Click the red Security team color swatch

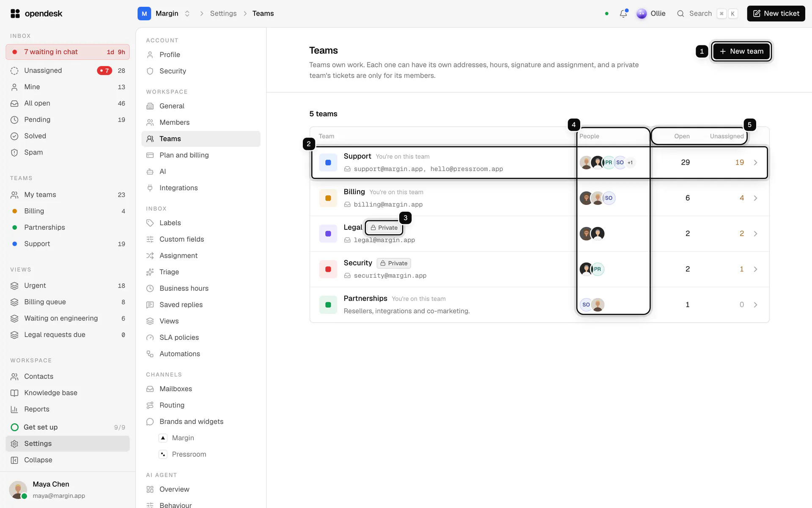pyautogui.click(x=328, y=269)
